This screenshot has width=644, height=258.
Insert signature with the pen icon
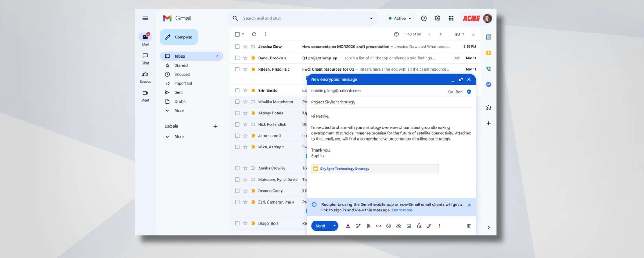point(429,226)
